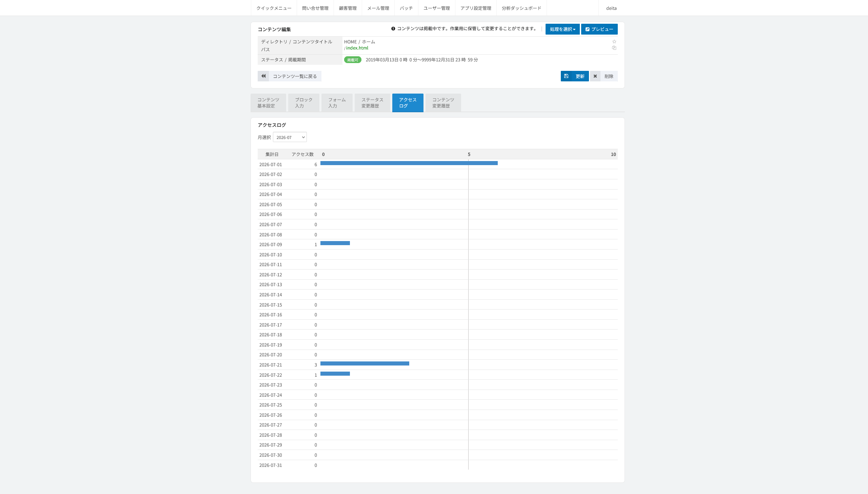Click the axis label 10
868x494 pixels.
click(x=613, y=154)
